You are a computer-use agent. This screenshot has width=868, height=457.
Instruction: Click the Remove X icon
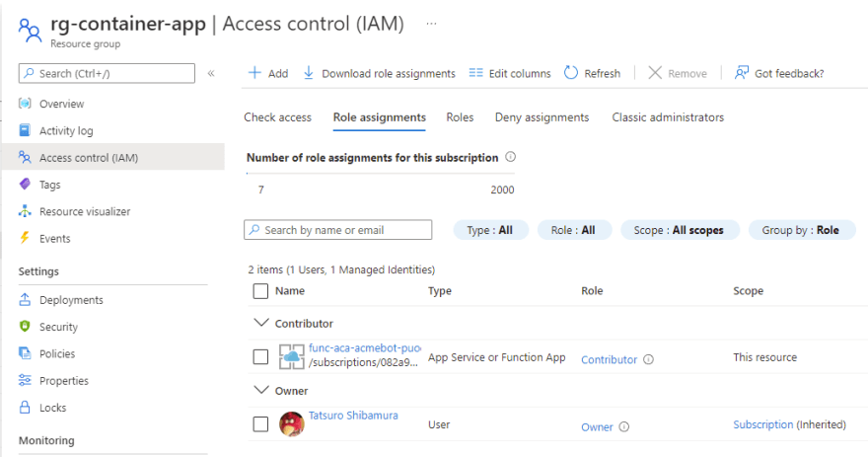655,73
